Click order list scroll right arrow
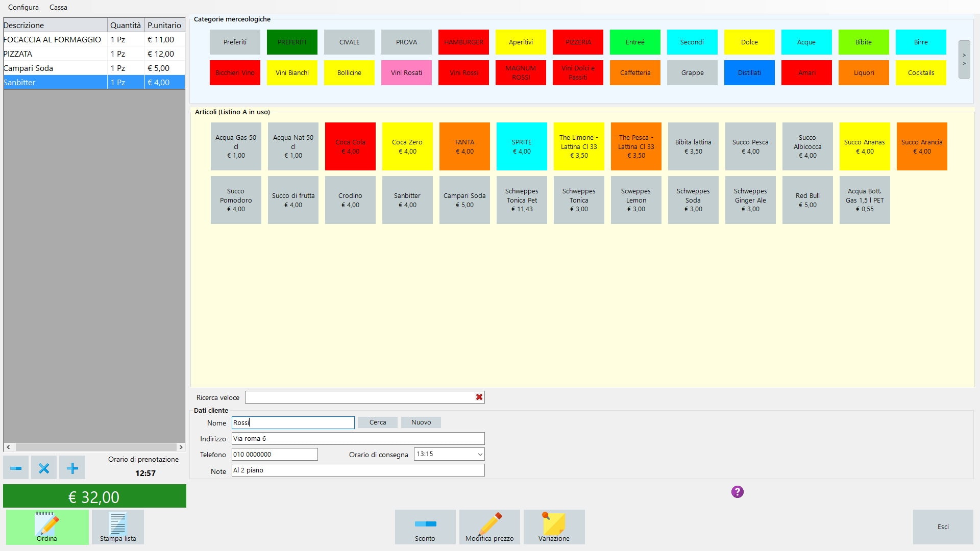The image size is (980, 551). click(x=181, y=447)
